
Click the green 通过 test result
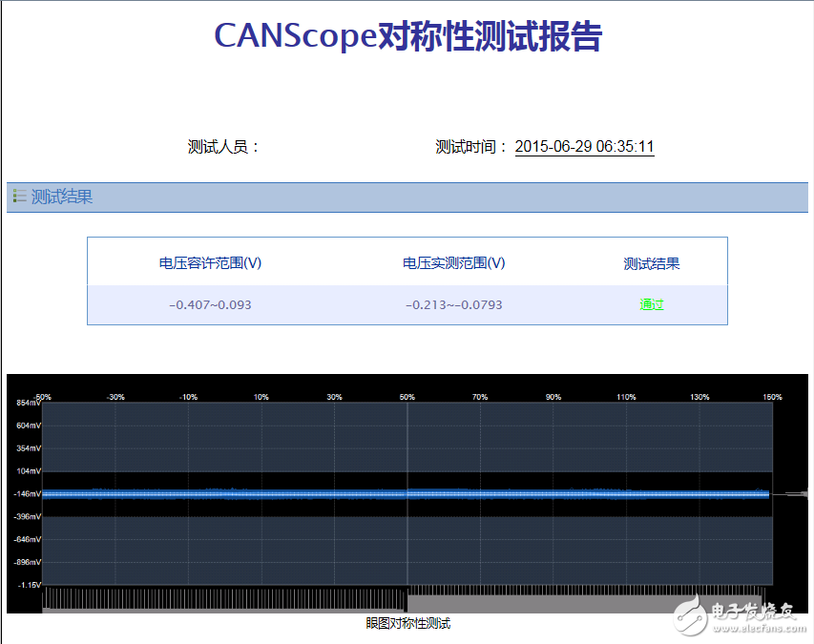pos(651,304)
